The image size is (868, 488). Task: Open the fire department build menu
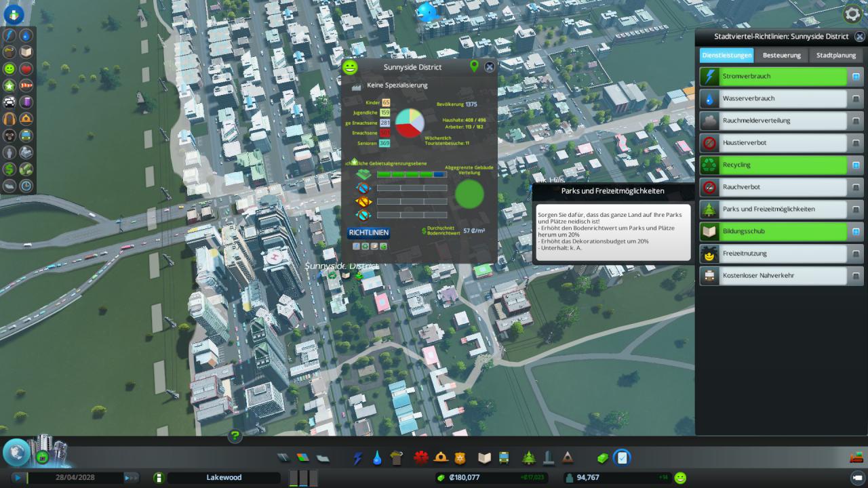[441, 458]
